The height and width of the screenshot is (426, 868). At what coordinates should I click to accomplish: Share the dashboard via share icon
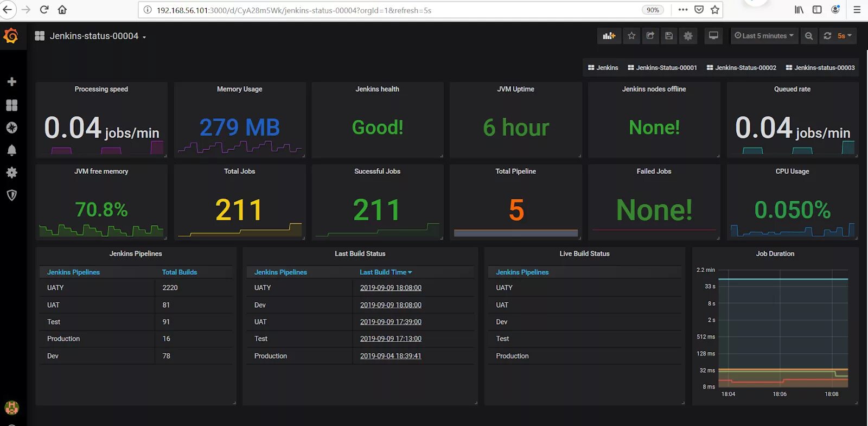650,36
